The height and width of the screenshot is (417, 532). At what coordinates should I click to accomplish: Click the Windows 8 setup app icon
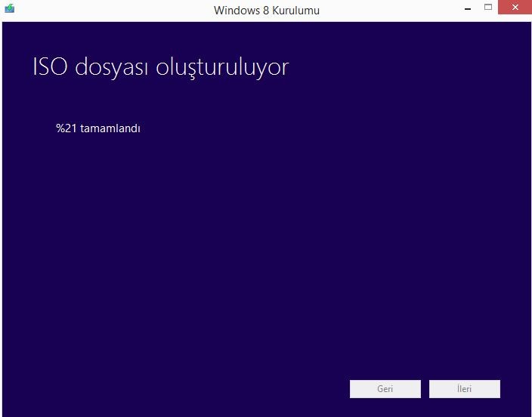pos(10,8)
